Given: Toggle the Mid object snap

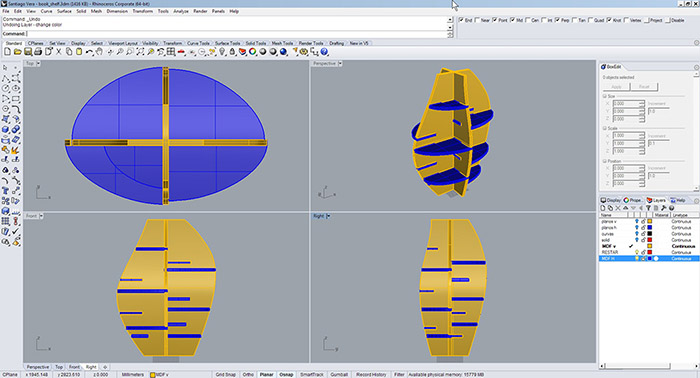Looking at the screenshot, I should (512, 20).
